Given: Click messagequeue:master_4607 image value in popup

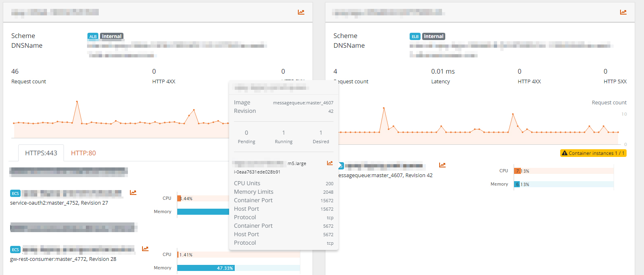Looking at the screenshot, I should [x=303, y=103].
